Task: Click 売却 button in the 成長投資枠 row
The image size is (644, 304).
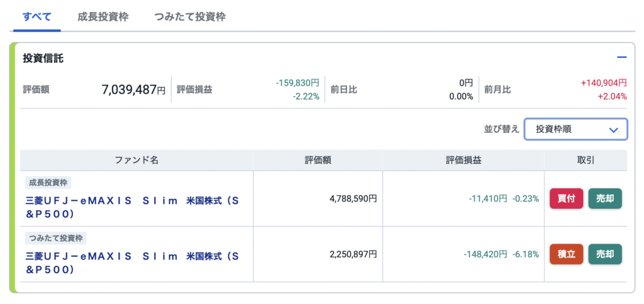Action: coord(605,198)
